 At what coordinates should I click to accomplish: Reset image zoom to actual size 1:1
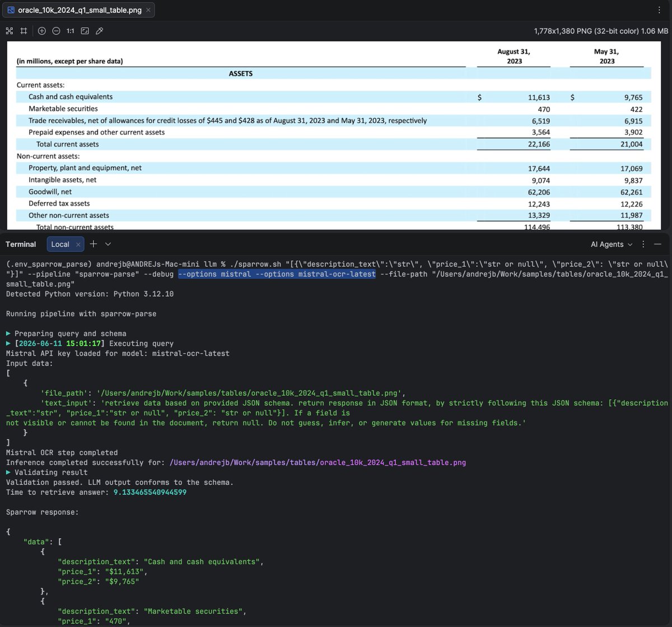pyautogui.click(x=71, y=31)
